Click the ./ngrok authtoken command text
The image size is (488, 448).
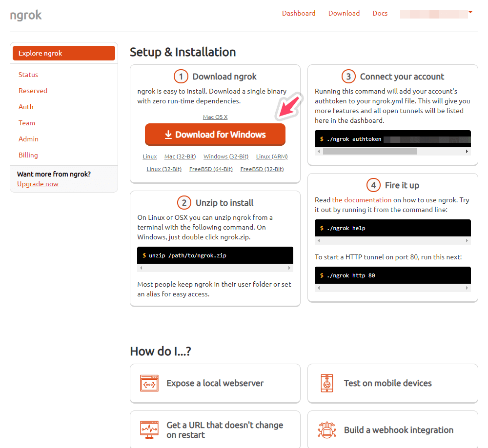point(354,139)
